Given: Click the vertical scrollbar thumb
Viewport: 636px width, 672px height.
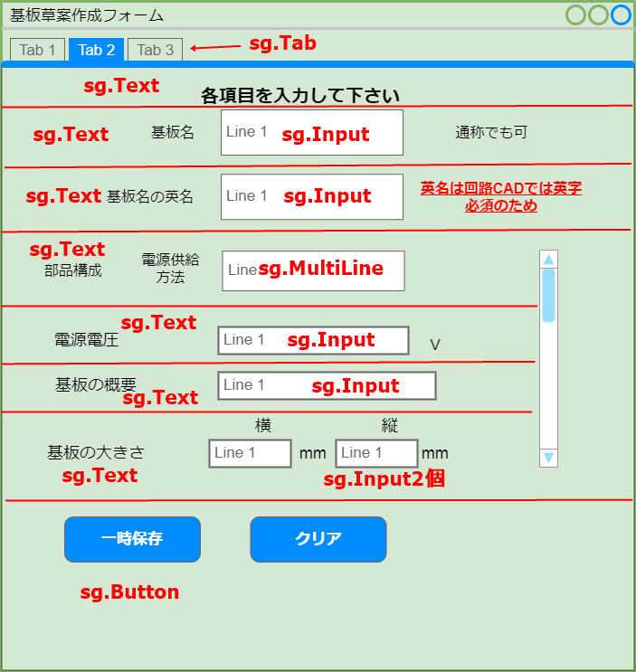Looking at the screenshot, I should pos(548,295).
